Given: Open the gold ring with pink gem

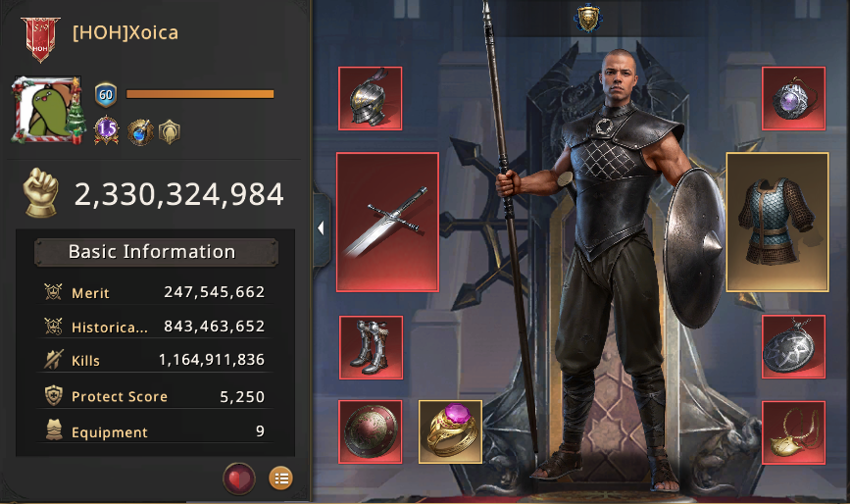Looking at the screenshot, I should 450,431.
